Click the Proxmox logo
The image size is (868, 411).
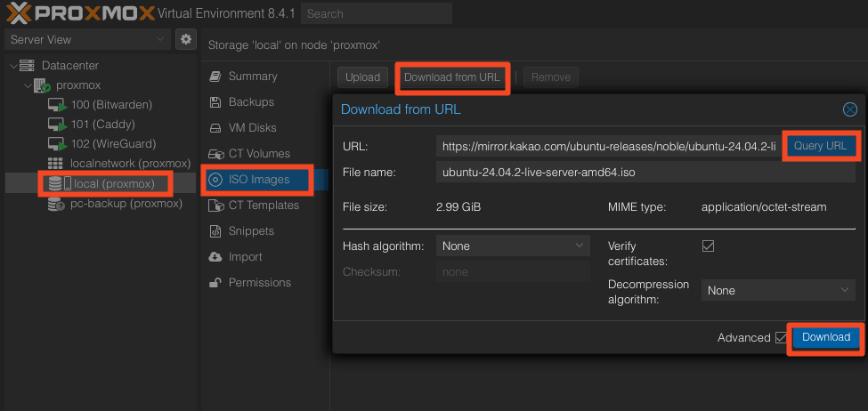pos(80,12)
